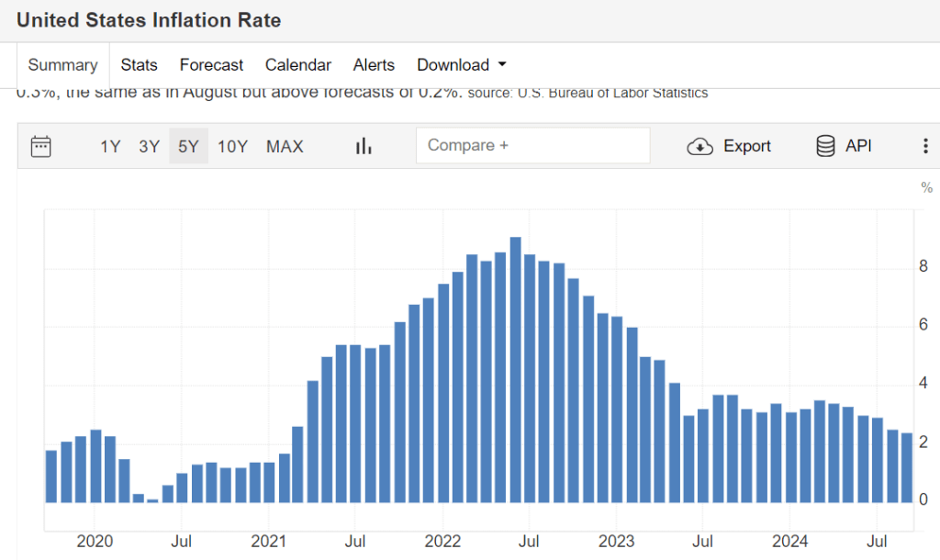This screenshot has height=560, width=940.
Task: Select the Summary tab
Action: [x=62, y=65]
